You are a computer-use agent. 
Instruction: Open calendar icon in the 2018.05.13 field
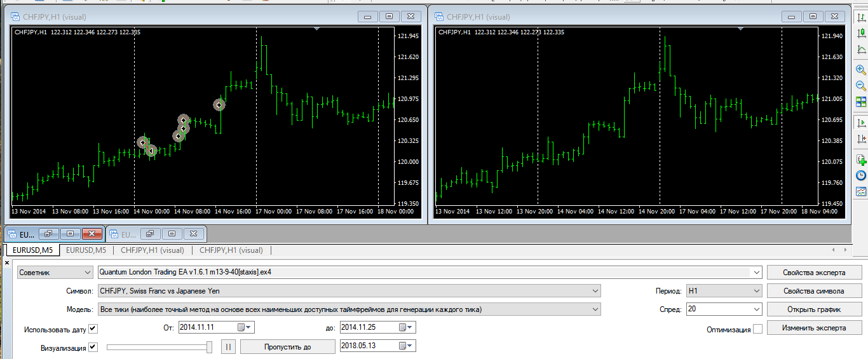[403, 346]
